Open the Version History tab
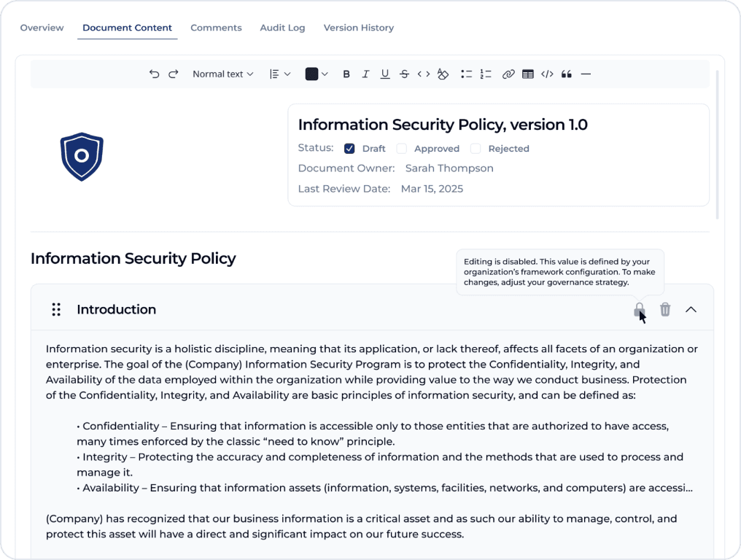 click(358, 28)
